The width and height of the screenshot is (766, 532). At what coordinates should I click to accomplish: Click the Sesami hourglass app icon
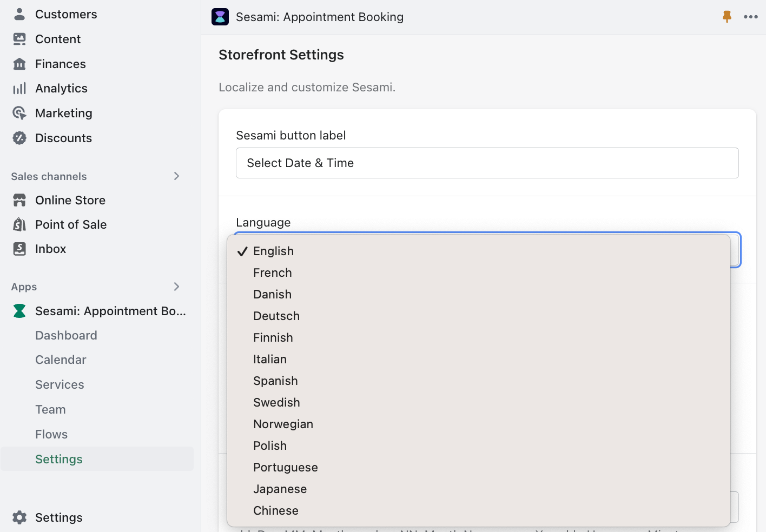pos(19,311)
